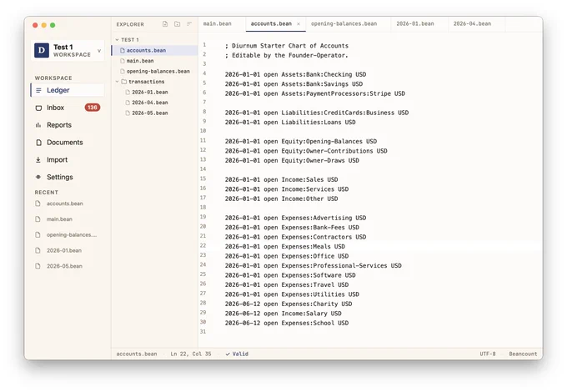
Task: Select 2026-05.bean under transactions
Action: 154,113
